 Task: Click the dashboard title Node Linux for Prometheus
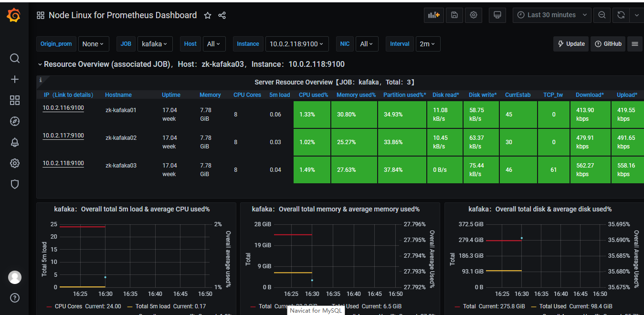[x=123, y=15]
